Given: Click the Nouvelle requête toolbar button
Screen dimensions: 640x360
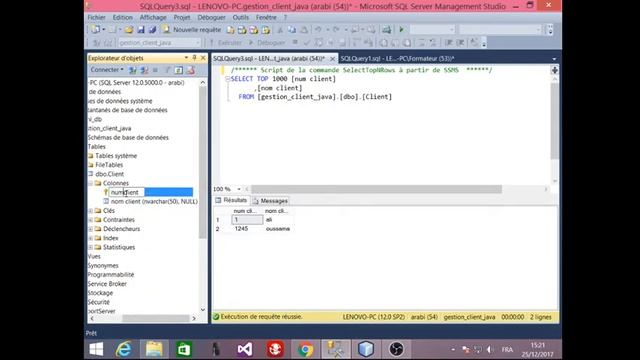Looking at the screenshot, I should [x=191, y=30].
